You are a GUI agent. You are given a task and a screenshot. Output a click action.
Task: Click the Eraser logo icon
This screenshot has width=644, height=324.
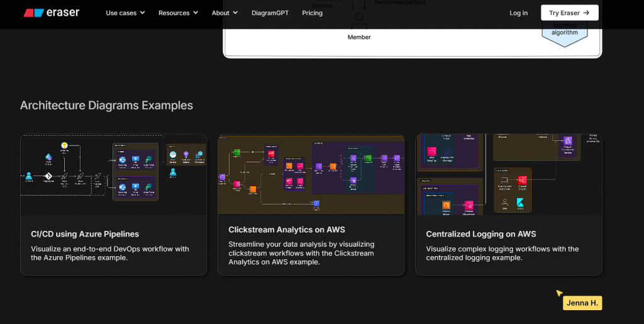(34, 13)
